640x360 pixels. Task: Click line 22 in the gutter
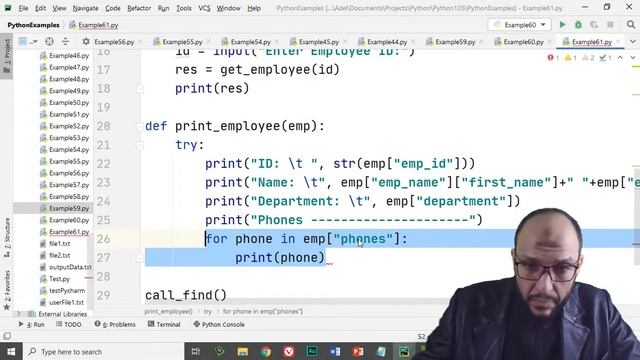[x=104, y=164]
